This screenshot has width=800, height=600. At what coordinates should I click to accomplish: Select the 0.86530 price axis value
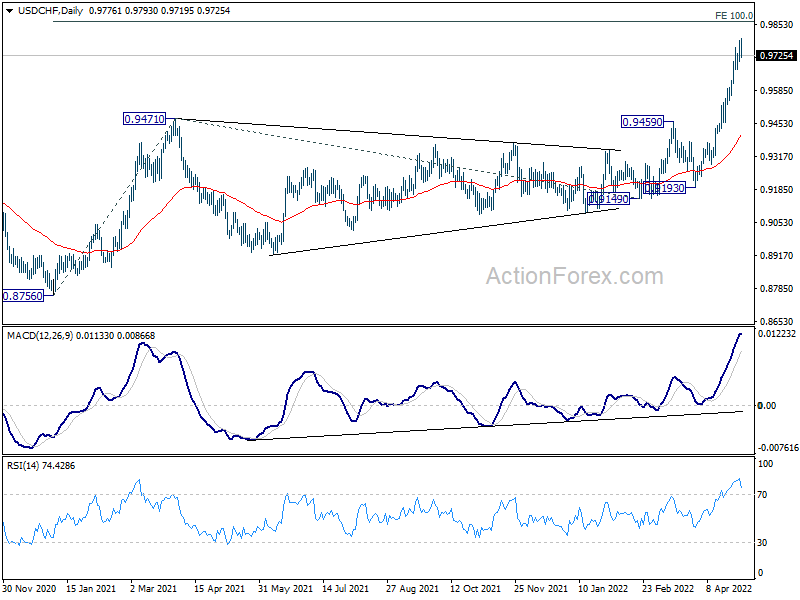click(x=777, y=321)
